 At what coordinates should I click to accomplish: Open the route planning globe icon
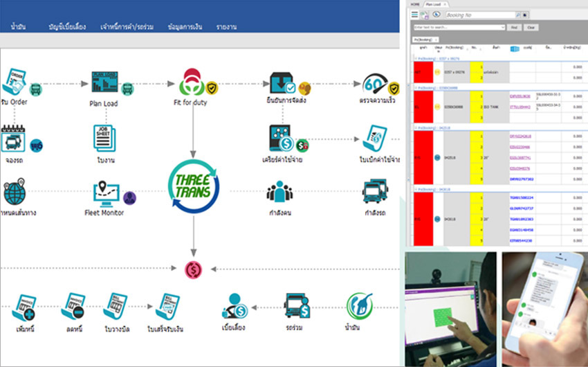(15, 191)
